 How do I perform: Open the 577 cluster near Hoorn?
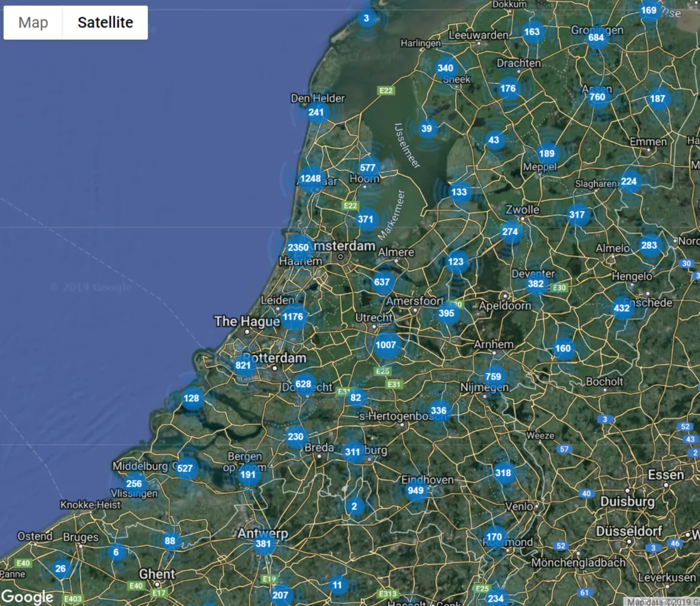coord(368,168)
